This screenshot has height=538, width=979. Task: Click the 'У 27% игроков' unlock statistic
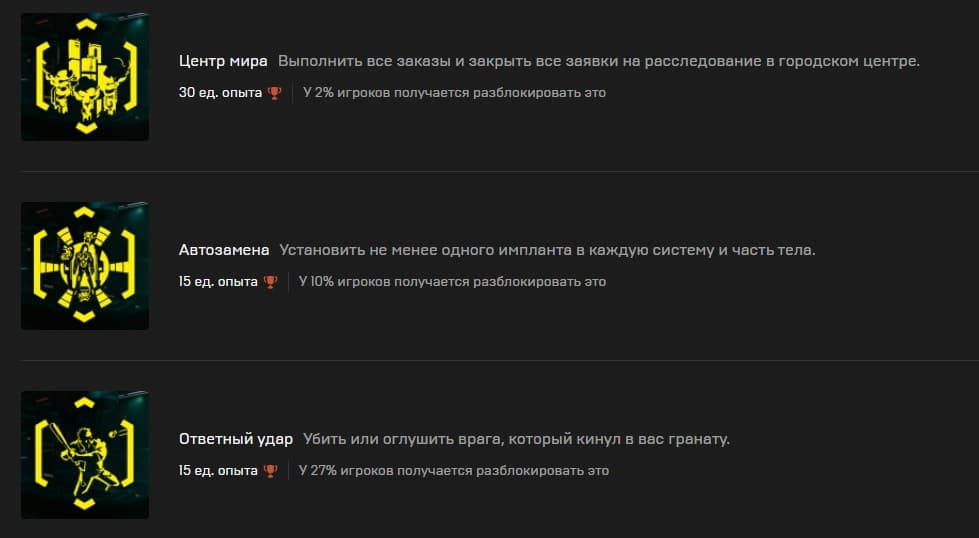click(x=453, y=471)
